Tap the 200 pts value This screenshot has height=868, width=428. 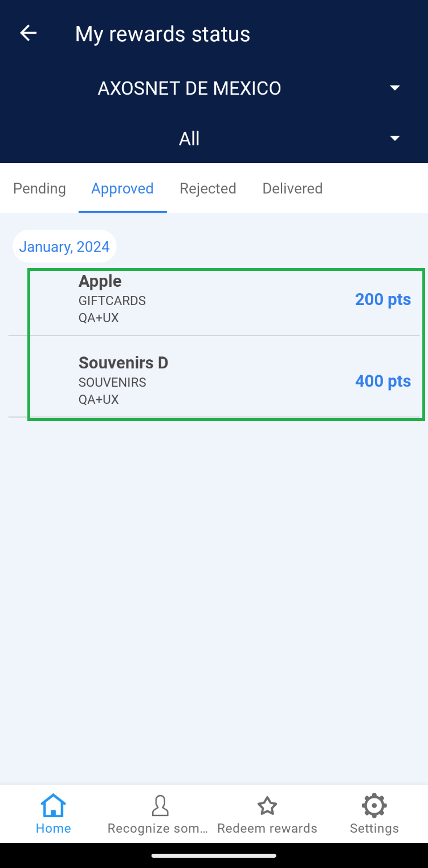tap(382, 299)
